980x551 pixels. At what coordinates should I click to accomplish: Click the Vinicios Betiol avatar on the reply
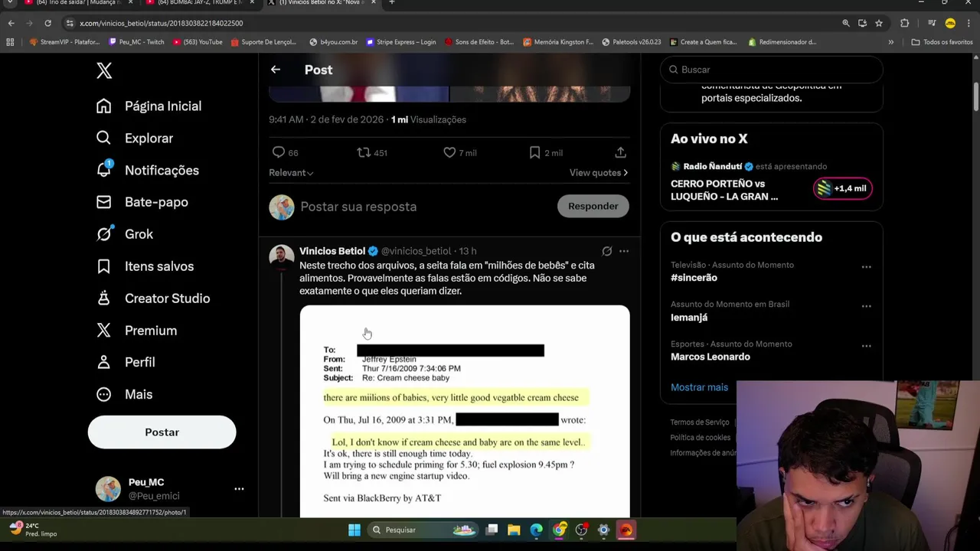coord(282,256)
